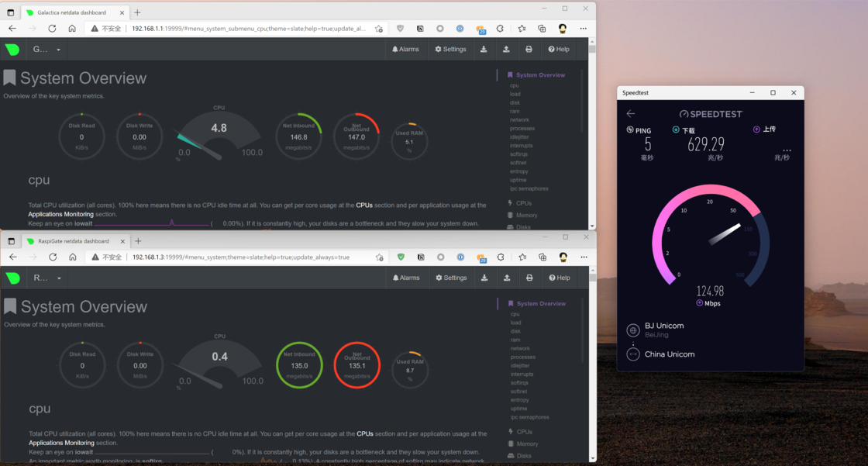Image resolution: width=868 pixels, height=466 pixels.
Task: Click the Disk Write gauge in Galactica dashboard
Action: tap(139, 136)
